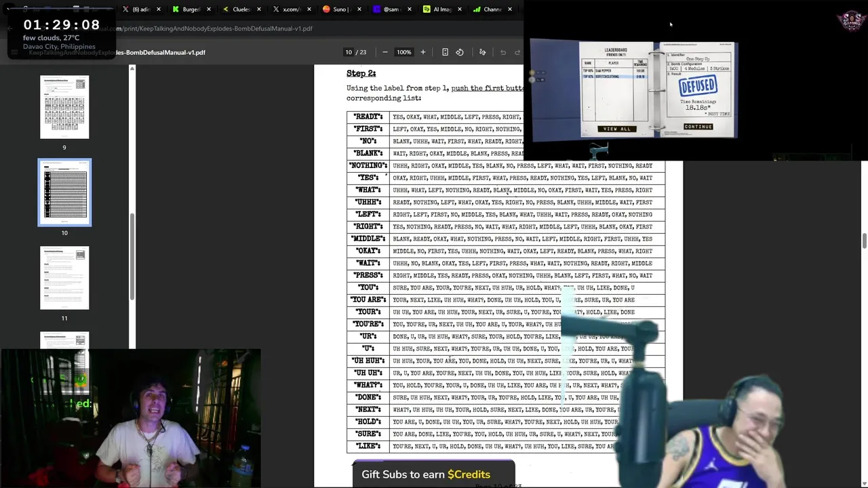
Task: Close the Burger tab
Action: [209, 9]
